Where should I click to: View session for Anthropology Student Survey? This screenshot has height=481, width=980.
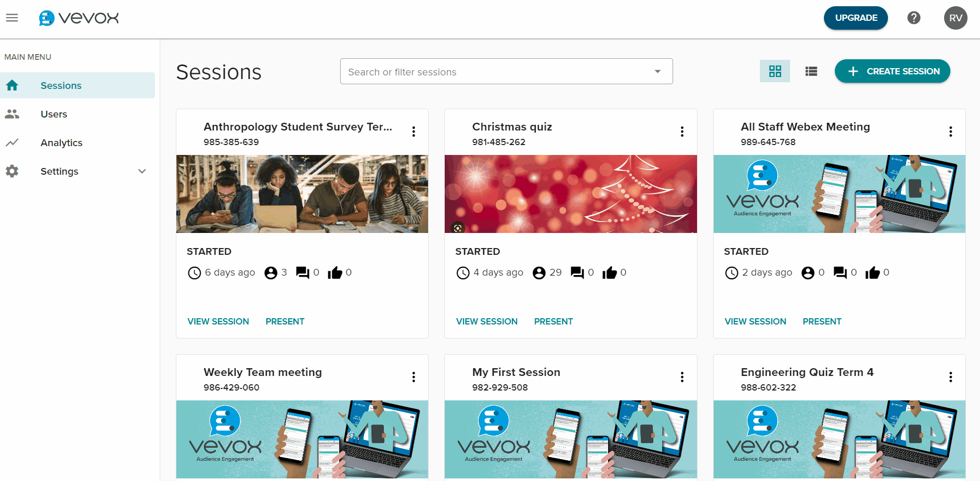pos(218,321)
